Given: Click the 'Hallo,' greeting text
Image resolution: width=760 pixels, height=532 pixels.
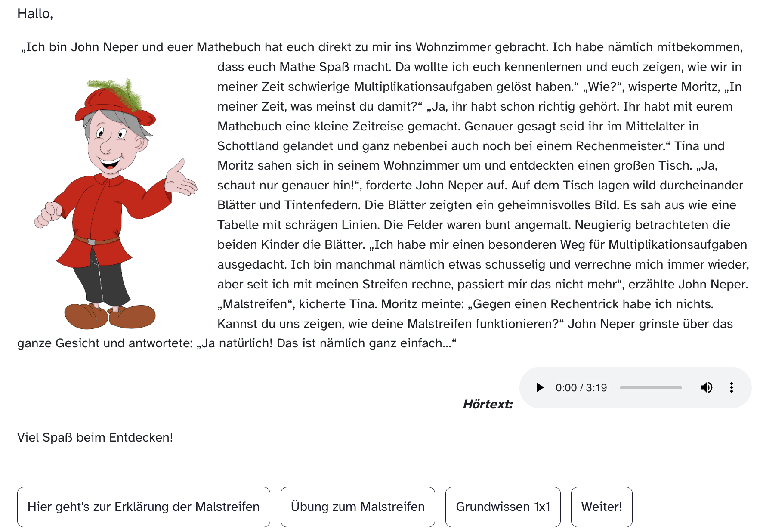Looking at the screenshot, I should (35, 14).
